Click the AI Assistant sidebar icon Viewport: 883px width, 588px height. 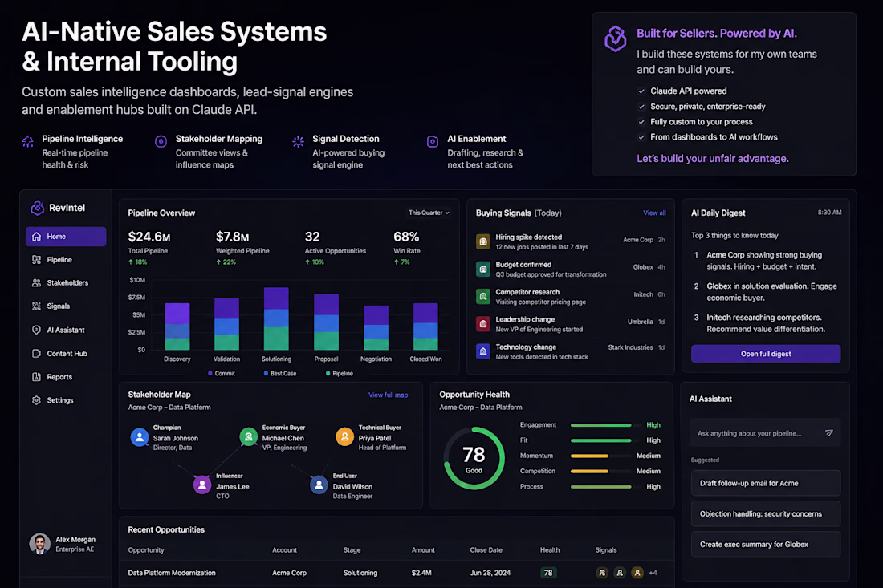pos(37,330)
